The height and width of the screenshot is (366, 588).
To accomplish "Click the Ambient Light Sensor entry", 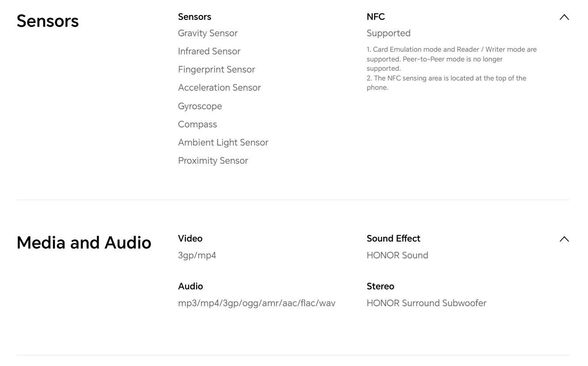I will pyautogui.click(x=223, y=143).
